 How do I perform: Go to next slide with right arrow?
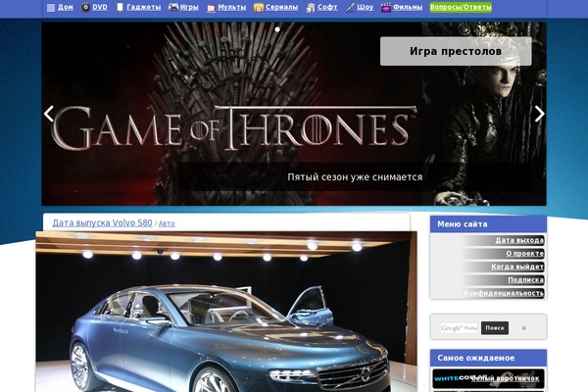pyautogui.click(x=539, y=114)
